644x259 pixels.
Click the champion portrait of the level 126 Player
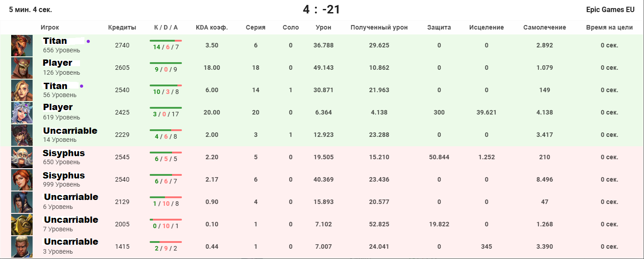(x=22, y=68)
